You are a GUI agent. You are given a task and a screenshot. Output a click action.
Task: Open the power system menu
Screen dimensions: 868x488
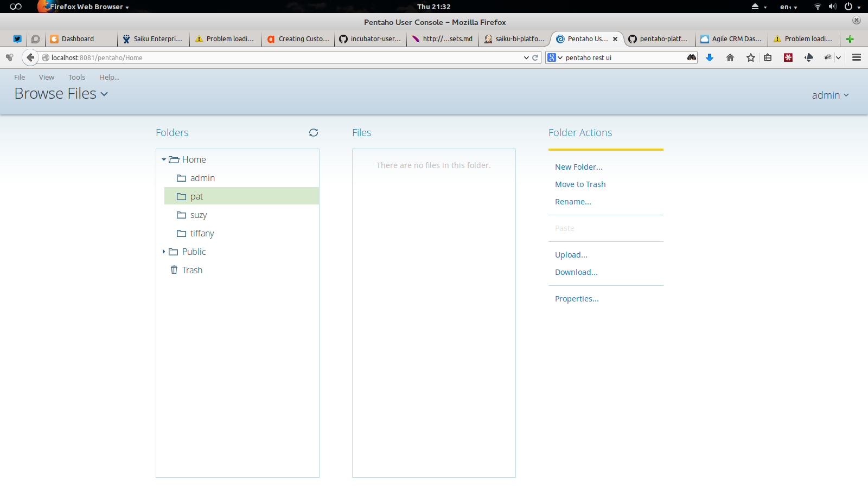pyautogui.click(x=852, y=7)
